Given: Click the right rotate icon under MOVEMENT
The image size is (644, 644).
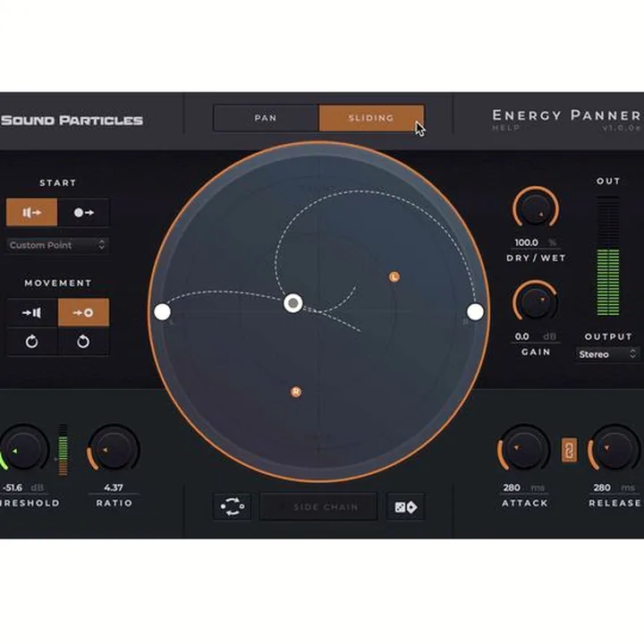Looking at the screenshot, I should pos(83,342).
